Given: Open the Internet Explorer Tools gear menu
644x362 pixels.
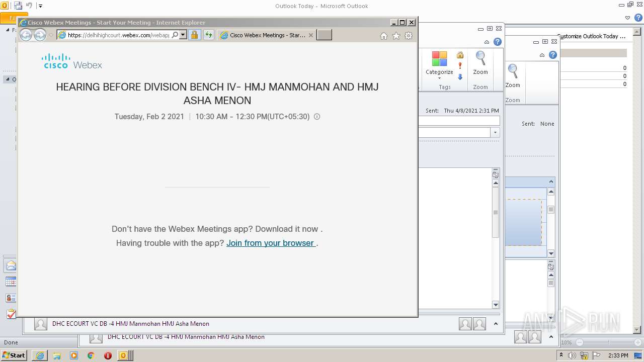Looking at the screenshot, I should (x=409, y=36).
